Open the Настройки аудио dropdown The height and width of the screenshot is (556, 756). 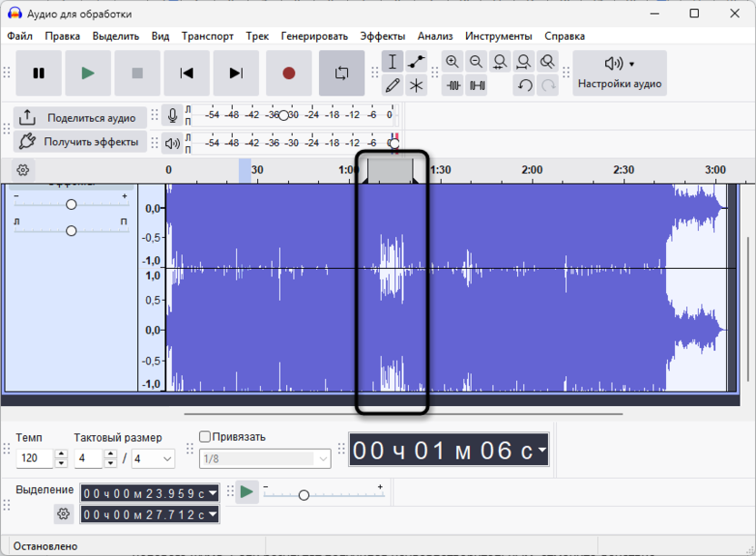(x=619, y=74)
